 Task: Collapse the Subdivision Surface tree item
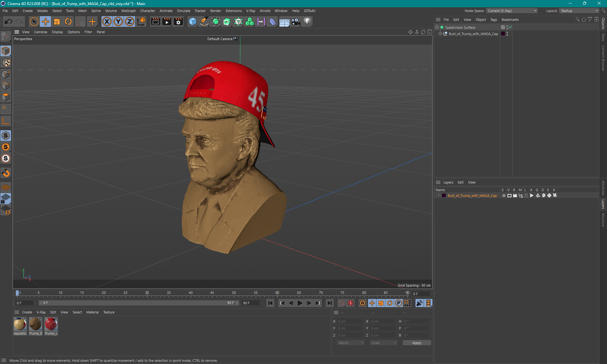pyautogui.click(x=437, y=27)
